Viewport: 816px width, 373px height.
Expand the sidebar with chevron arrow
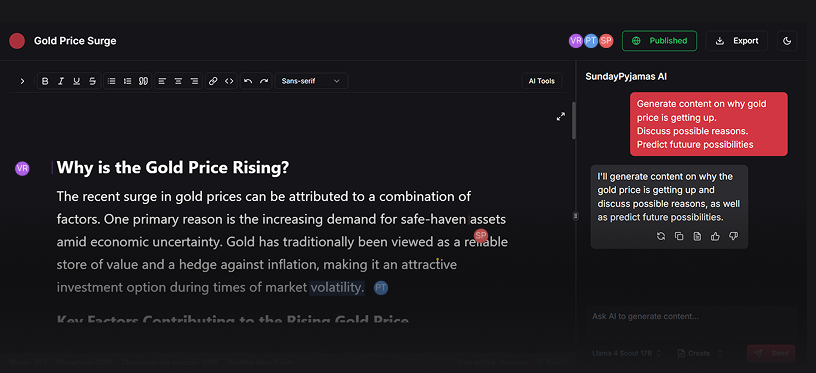point(22,81)
